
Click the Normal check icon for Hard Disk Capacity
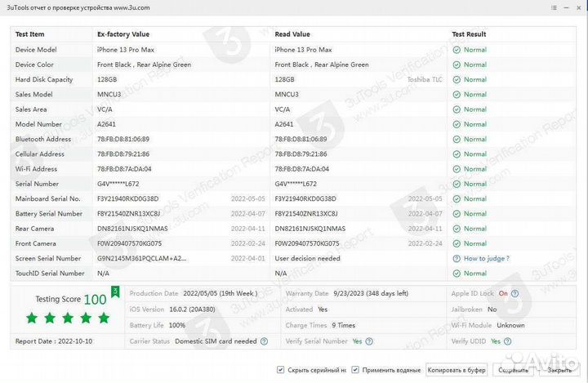(x=457, y=79)
